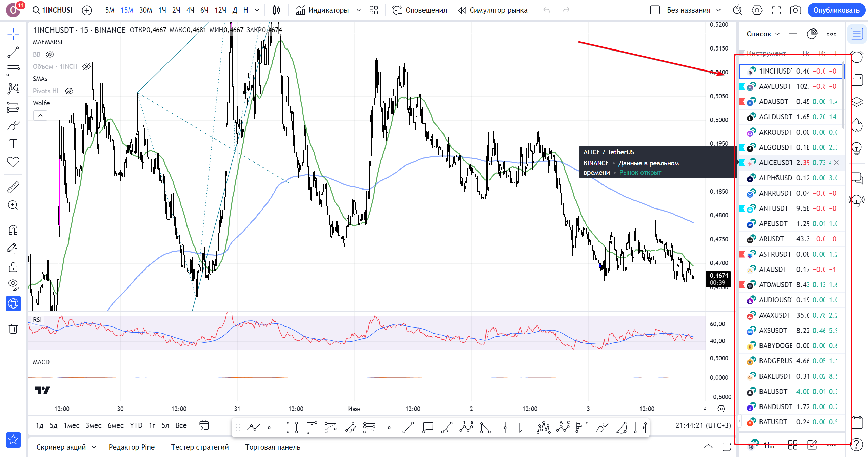Show the hidden Pivots HL indicator
868x457 pixels.
click(69, 91)
